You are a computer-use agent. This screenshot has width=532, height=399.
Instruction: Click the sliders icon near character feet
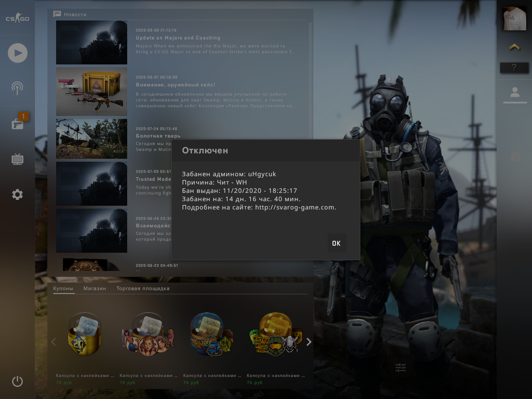coord(400,367)
